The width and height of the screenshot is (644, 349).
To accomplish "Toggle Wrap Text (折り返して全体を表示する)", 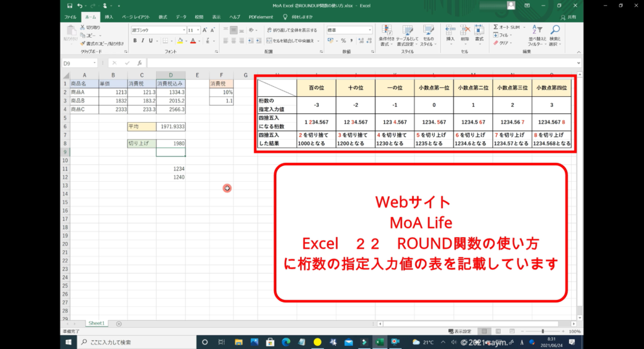I will point(291,30).
